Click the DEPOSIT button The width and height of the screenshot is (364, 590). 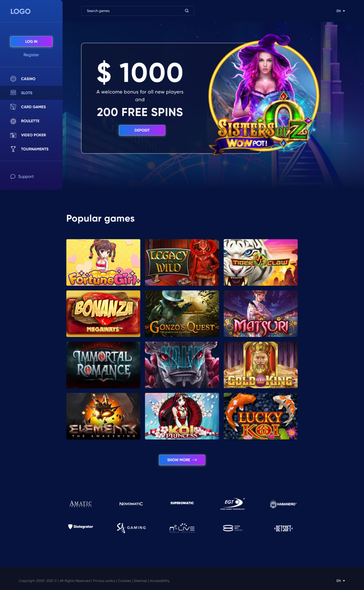pos(142,130)
